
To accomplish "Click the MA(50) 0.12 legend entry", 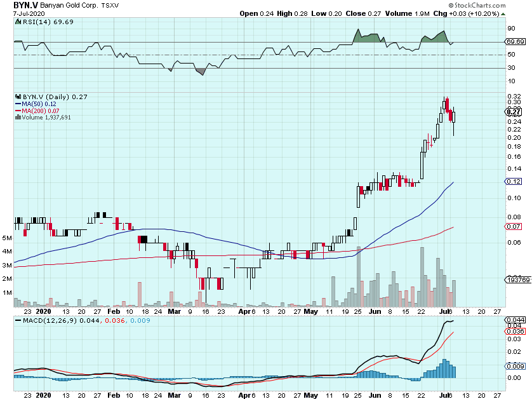I will pos(36,104).
